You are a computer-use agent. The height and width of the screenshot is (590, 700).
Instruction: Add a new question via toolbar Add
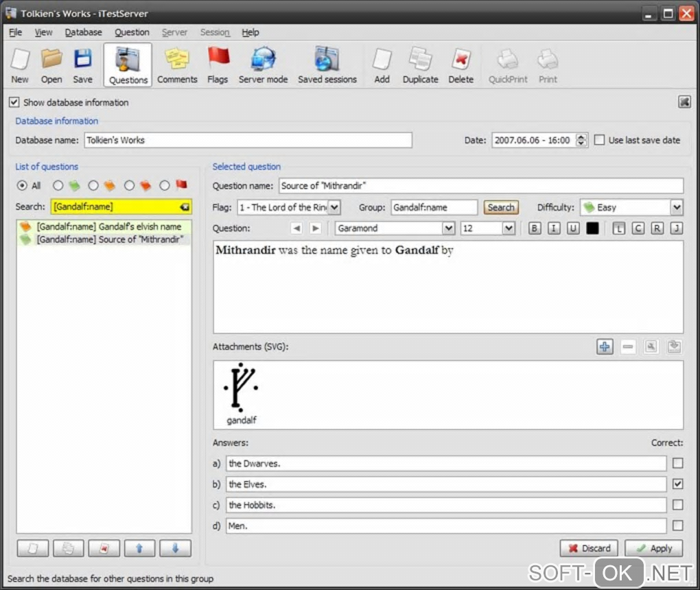(x=382, y=66)
